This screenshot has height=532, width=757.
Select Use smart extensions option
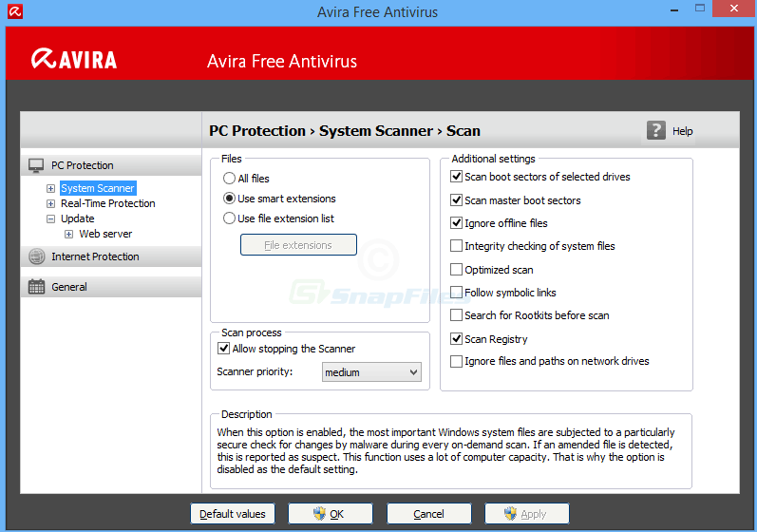point(229,199)
